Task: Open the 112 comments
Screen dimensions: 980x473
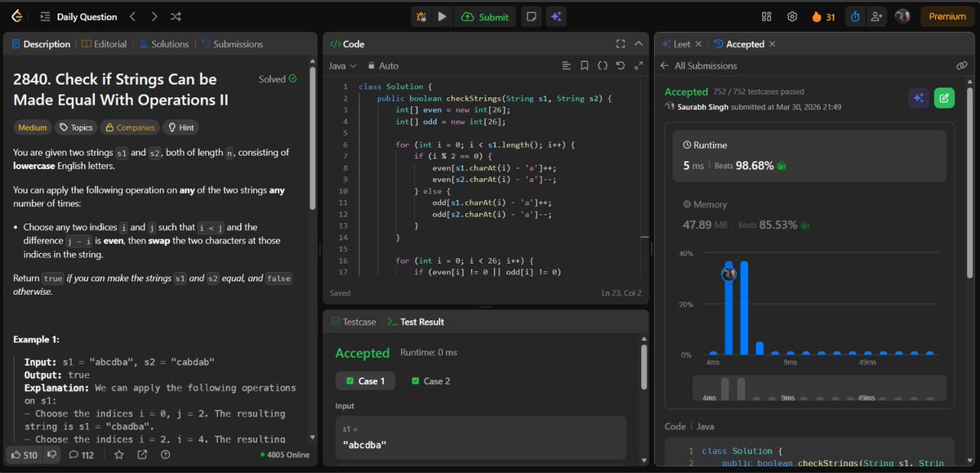Action: (x=82, y=454)
